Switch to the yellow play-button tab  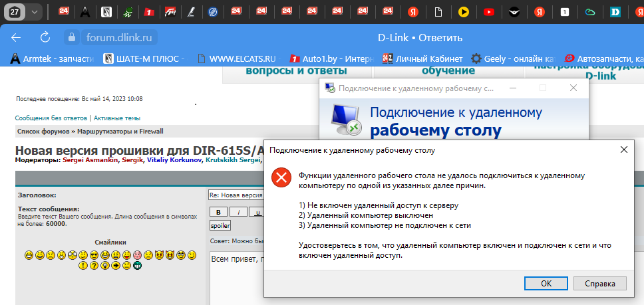463,12
